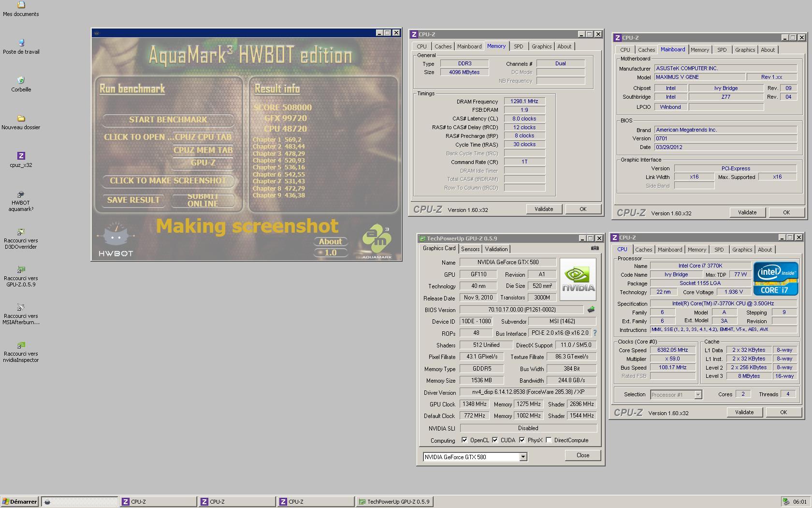812x508 pixels.
Task: Click the Core Speed value field
Action: coord(672,350)
